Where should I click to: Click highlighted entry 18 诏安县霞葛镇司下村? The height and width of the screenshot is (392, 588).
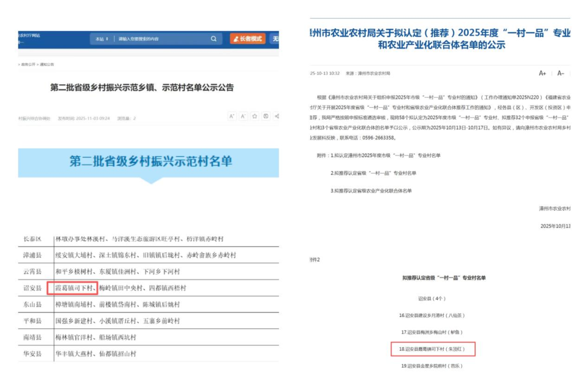433,349
